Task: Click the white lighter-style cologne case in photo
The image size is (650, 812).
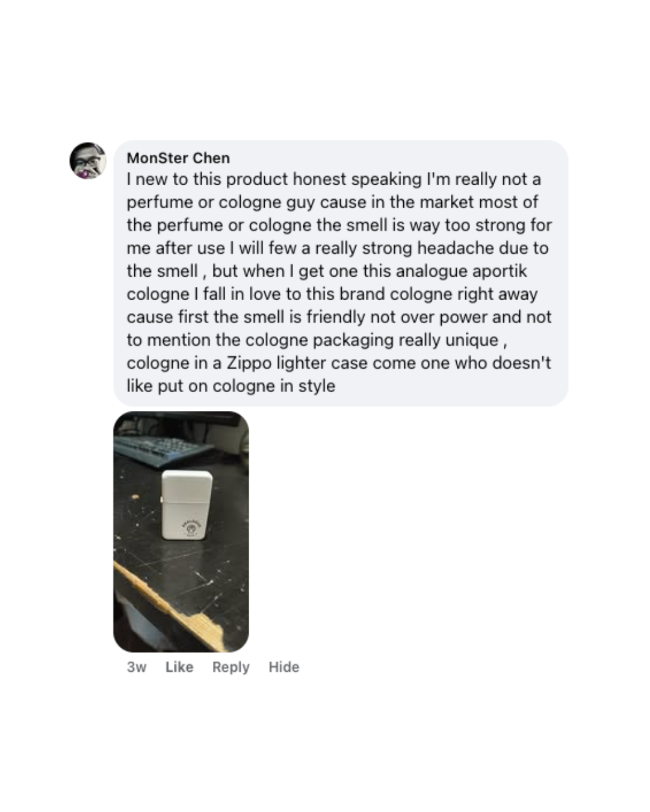Action: tap(187, 505)
